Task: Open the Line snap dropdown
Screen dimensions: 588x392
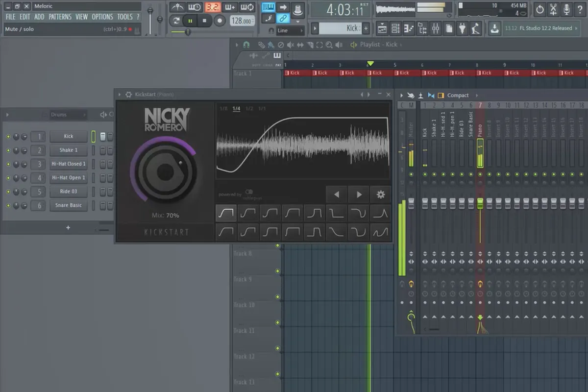Action: [x=290, y=30]
